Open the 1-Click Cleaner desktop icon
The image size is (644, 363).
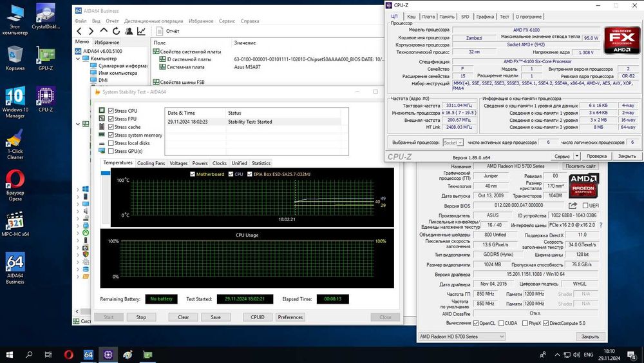tap(15, 144)
